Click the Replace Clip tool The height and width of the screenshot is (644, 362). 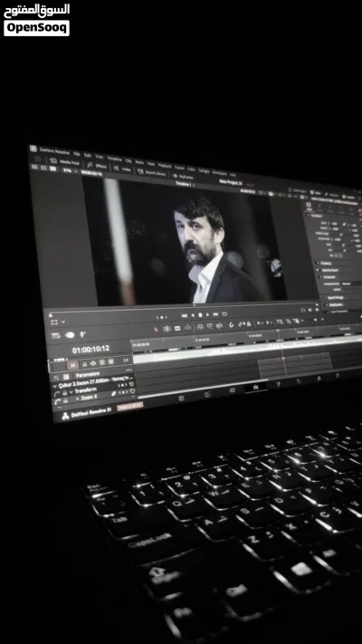[x=219, y=326]
